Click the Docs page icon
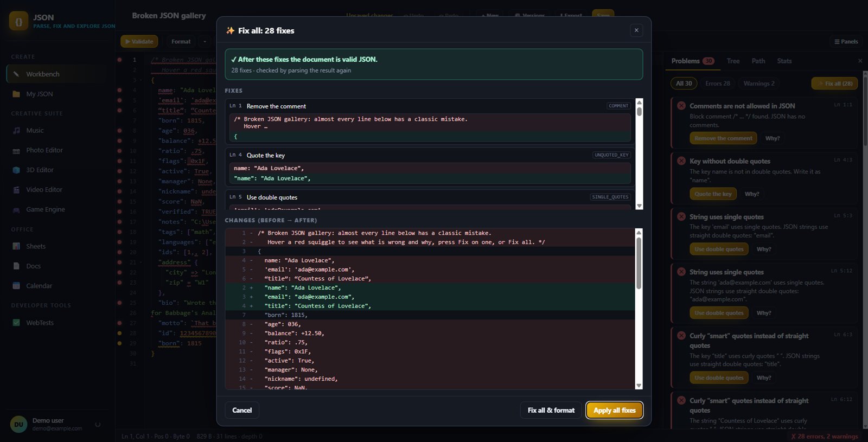Screen dimensions: 868x442 [16, 266]
